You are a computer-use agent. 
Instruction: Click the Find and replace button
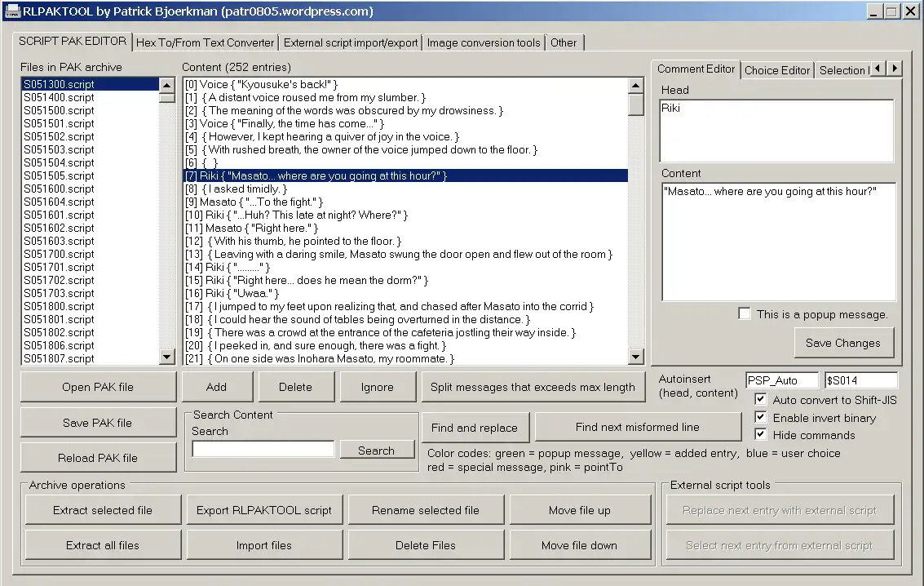click(475, 428)
